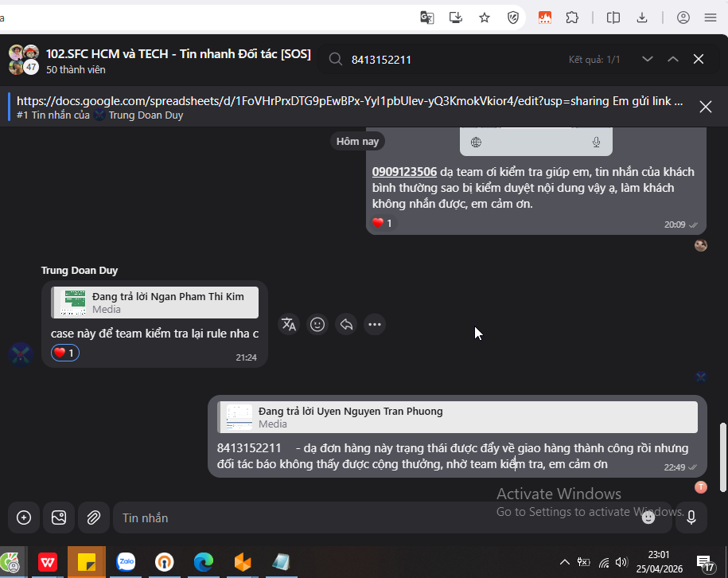Open the browser profile account icon
This screenshot has width=728, height=578.
tap(683, 18)
